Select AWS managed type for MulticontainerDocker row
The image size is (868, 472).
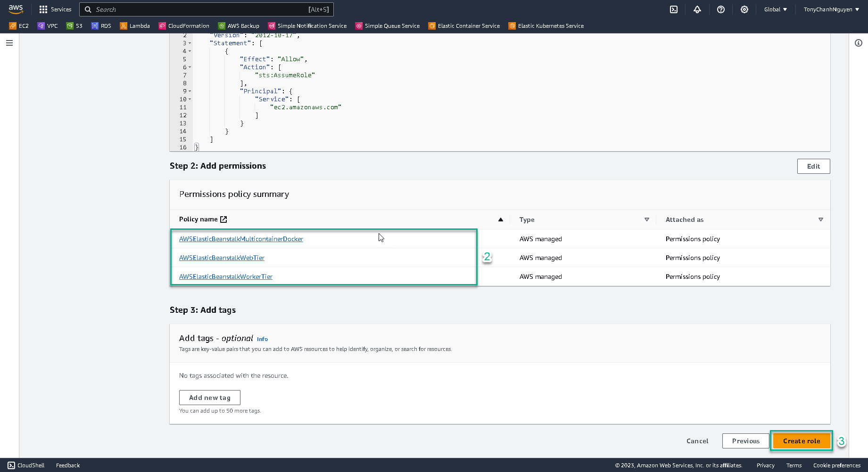pos(541,239)
